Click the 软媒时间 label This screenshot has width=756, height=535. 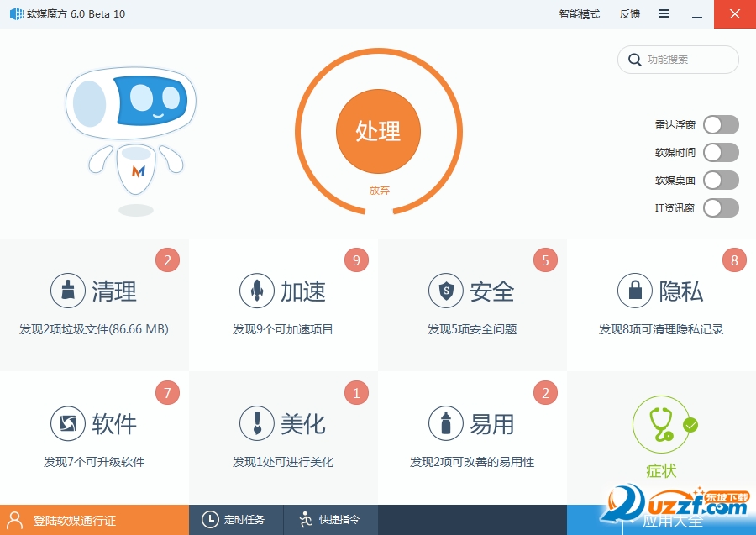tap(675, 153)
